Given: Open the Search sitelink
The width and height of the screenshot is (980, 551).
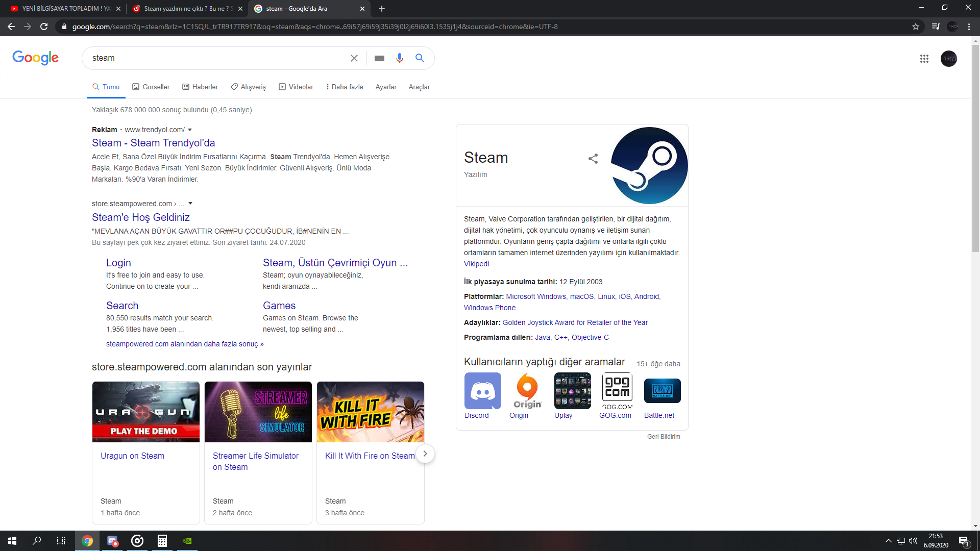Looking at the screenshot, I should 122,306.
